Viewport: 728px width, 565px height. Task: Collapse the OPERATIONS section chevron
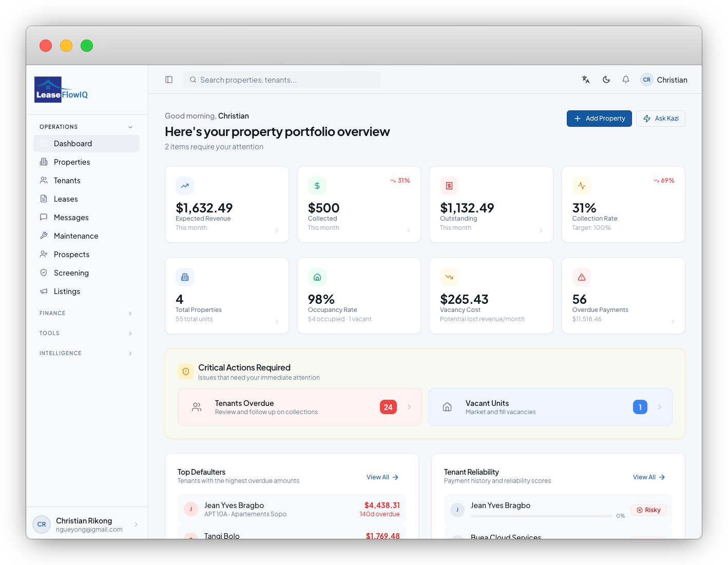pos(130,127)
